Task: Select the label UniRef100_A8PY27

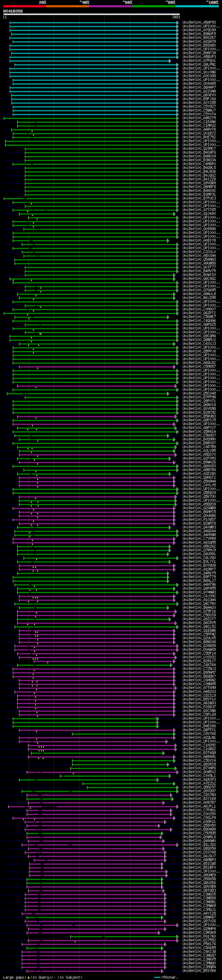Action: [x=199, y=428]
